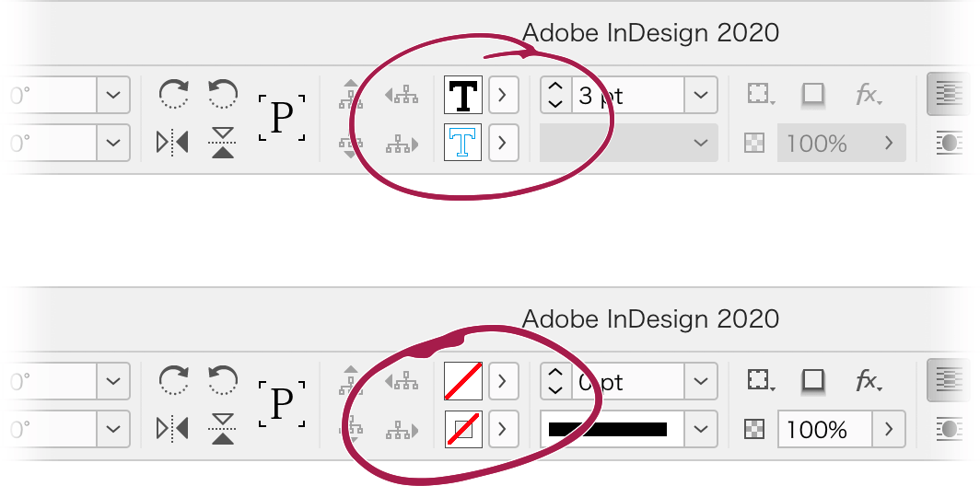Increase the 3 pt stroke weight stepper
Image resolution: width=980 pixels, height=486 pixels.
coord(555,87)
